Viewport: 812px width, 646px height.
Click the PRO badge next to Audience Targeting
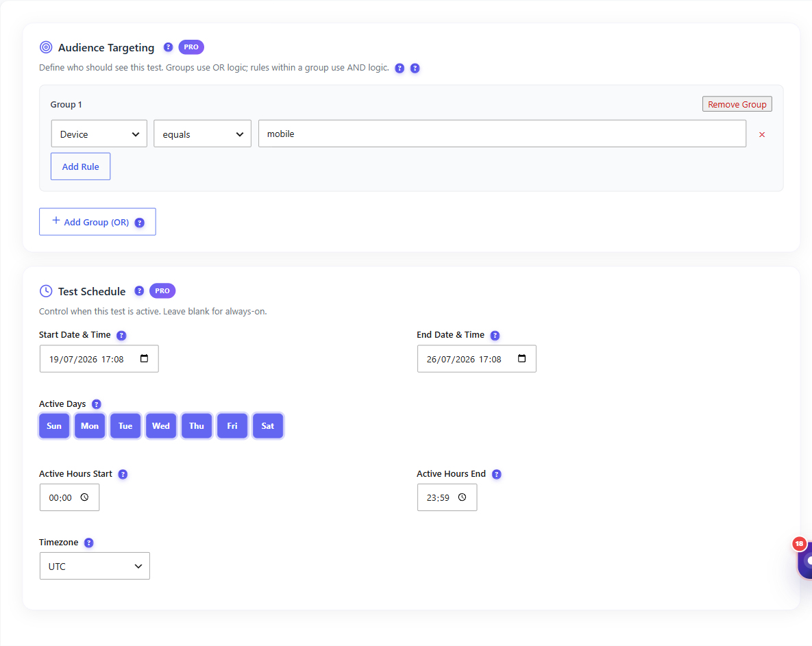(x=191, y=47)
